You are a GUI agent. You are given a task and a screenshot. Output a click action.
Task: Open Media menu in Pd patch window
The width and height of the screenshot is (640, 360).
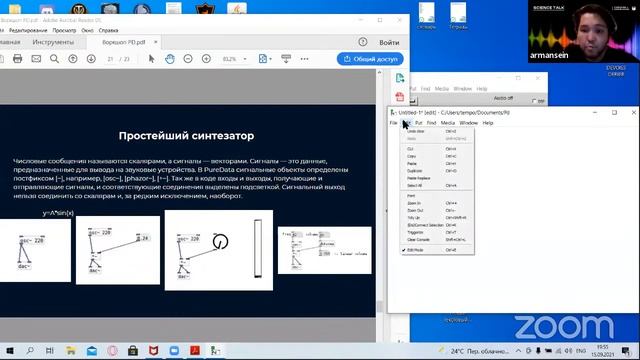tap(448, 123)
